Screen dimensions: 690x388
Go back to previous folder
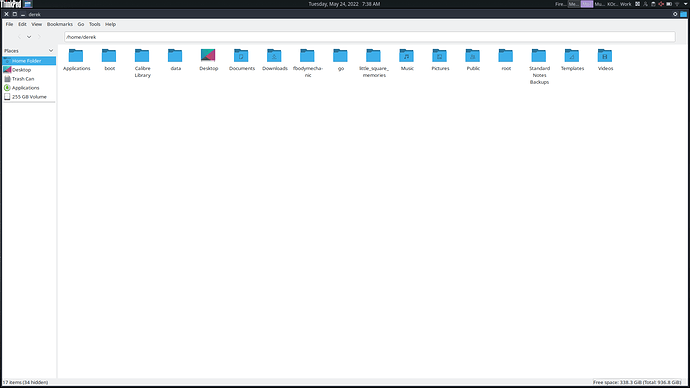pyautogui.click(x=19, y=37)
